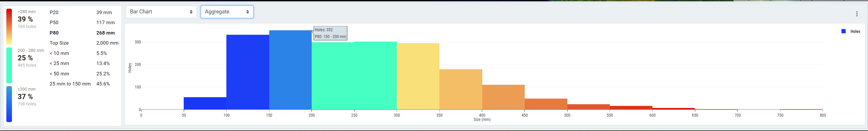Select the 200-250 mm green bar
The image size is (868, 131).
(333, 76)
